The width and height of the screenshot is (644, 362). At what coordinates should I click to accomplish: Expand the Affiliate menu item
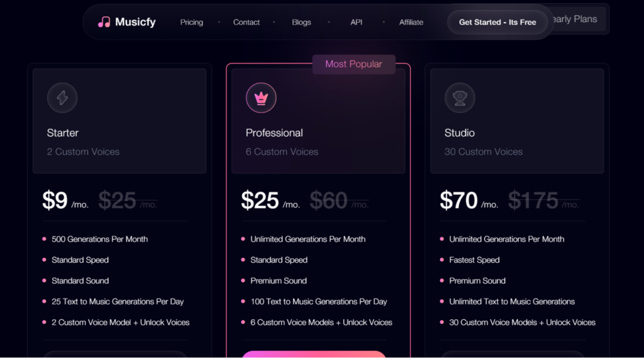(411, 22)
